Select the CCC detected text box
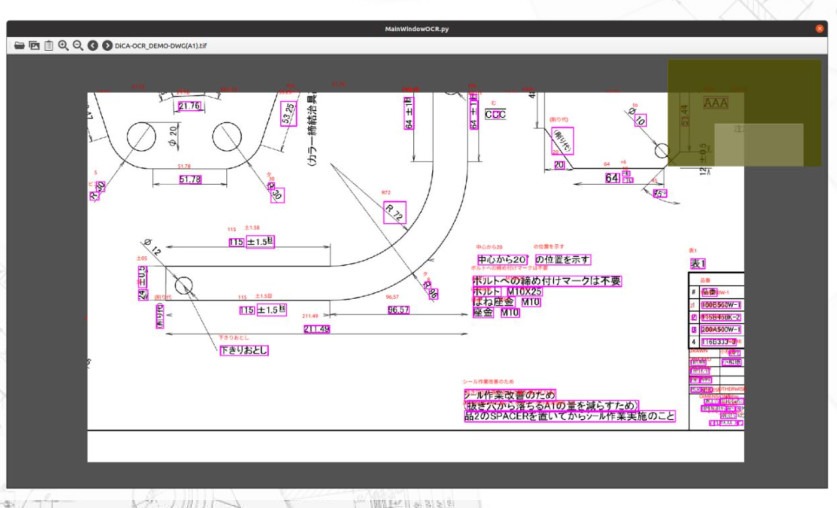The width and height of the screenshot is (837, 508). (495, 114)
